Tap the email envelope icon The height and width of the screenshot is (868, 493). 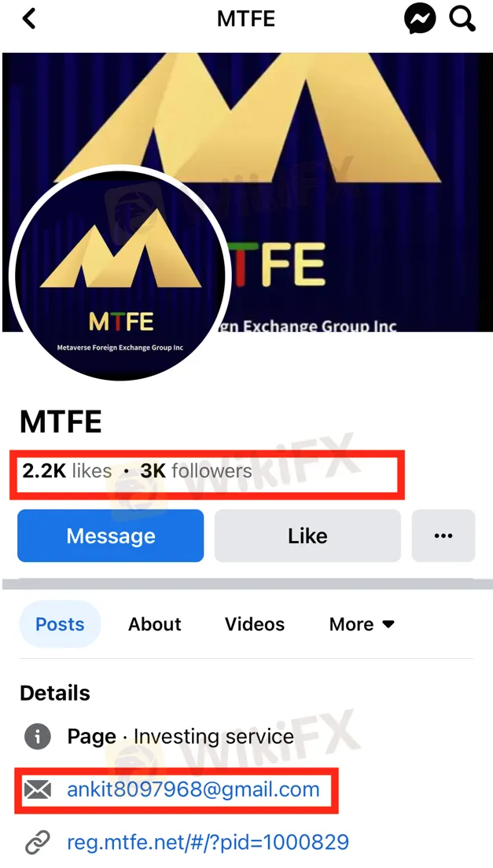pyautogui.click(x=37, y=789)
